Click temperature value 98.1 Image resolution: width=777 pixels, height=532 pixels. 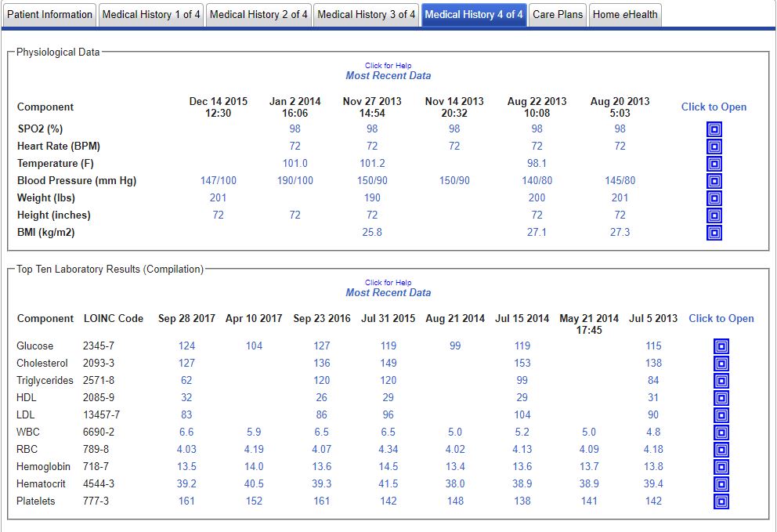pyautogui.click(x=537, y=163)
